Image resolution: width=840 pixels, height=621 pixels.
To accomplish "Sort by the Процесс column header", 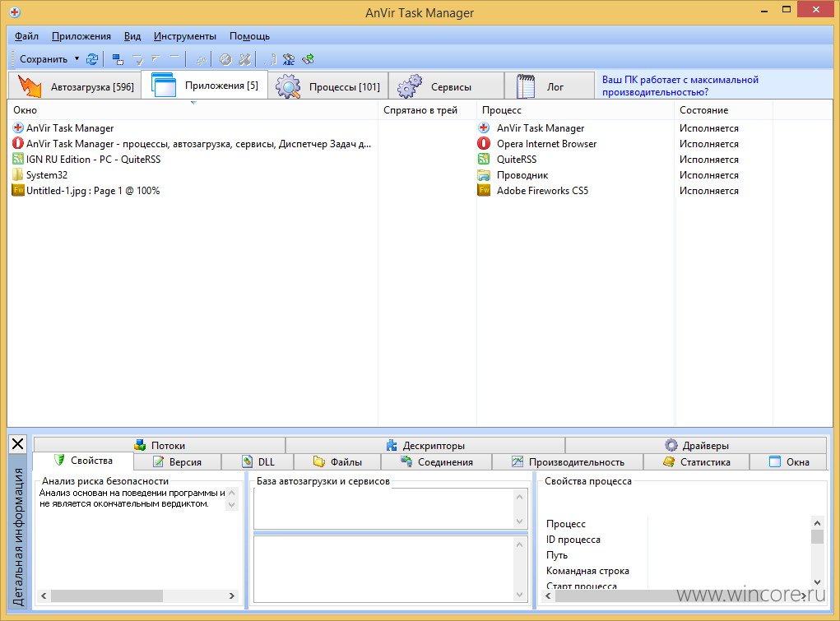I will point(575,110).
